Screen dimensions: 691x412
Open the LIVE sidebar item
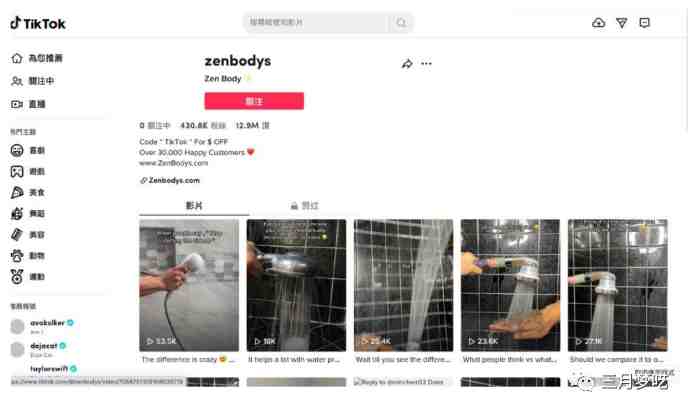[28, 104]
